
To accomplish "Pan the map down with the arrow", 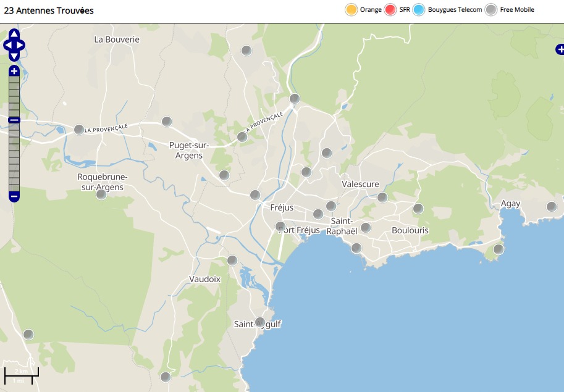I will point(14,56).
